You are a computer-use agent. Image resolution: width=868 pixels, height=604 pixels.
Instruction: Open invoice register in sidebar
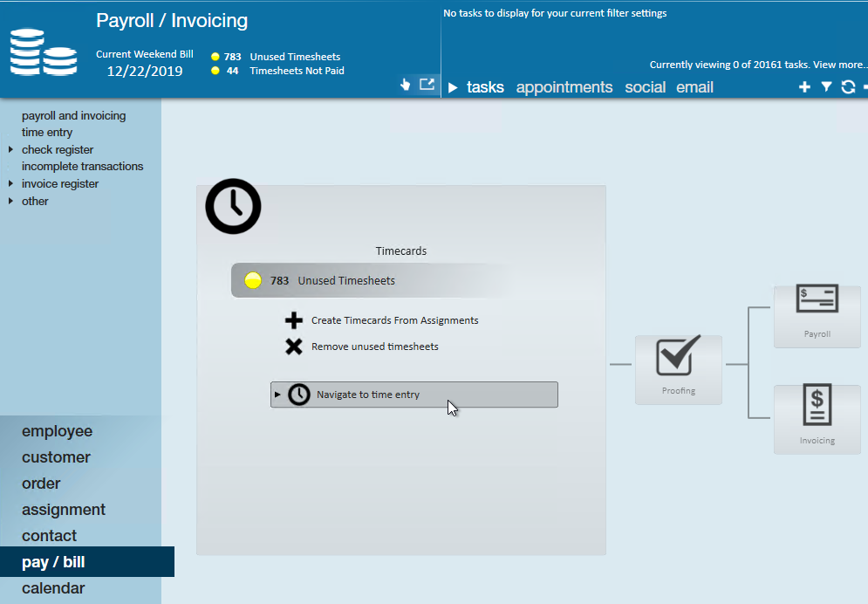click(x=60, y=183)
